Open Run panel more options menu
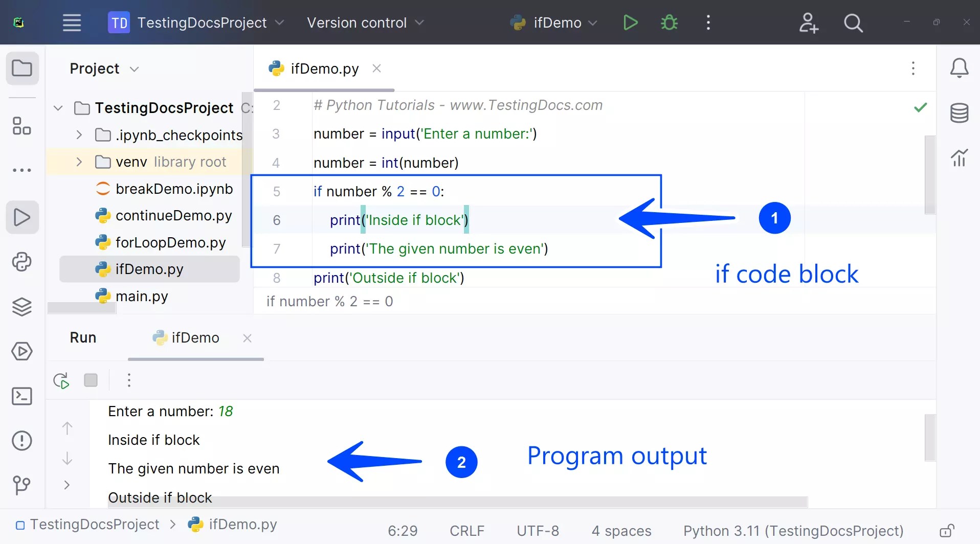Image resolution: width=980 pixels, height=544 pixels. pos(129,380)
